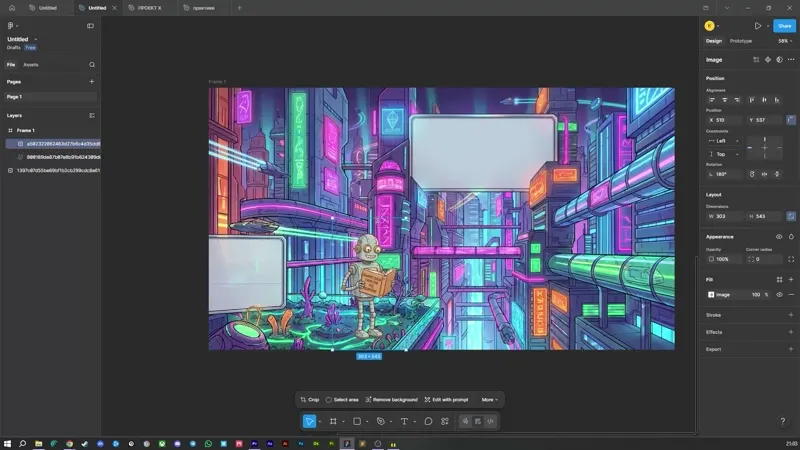Align selection to bottom
Screen dimensions: 800x450
[x=777, y=100]
